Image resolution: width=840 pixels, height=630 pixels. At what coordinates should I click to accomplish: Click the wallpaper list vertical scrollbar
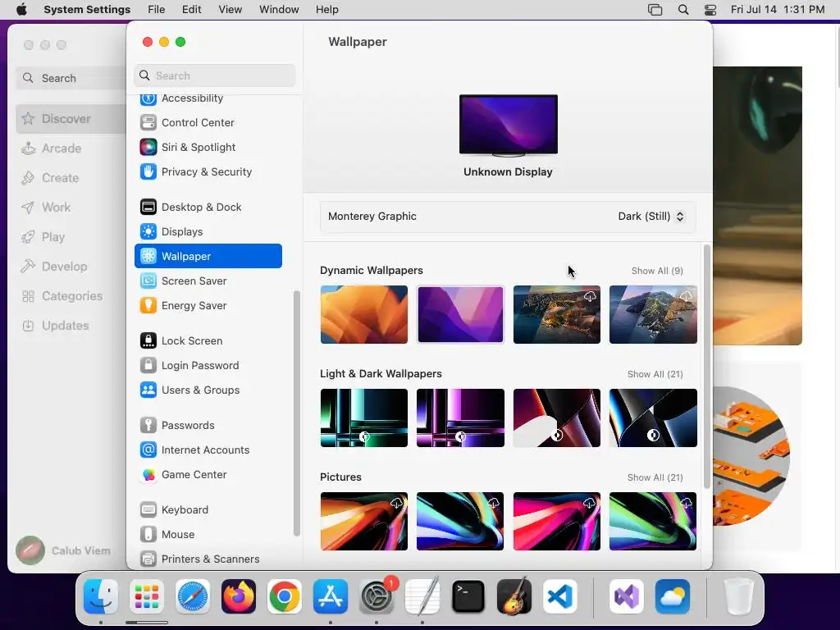[706, 367]
